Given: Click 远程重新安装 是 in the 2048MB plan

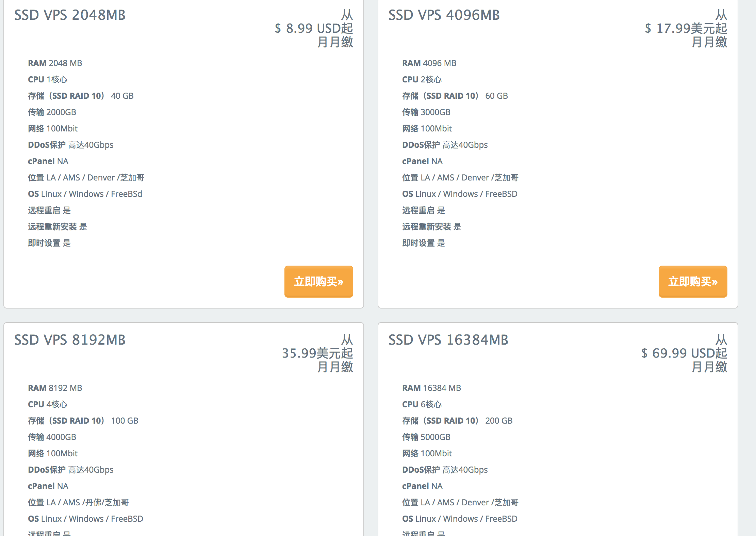Looking at the screenshot, I should pos(57,226).
